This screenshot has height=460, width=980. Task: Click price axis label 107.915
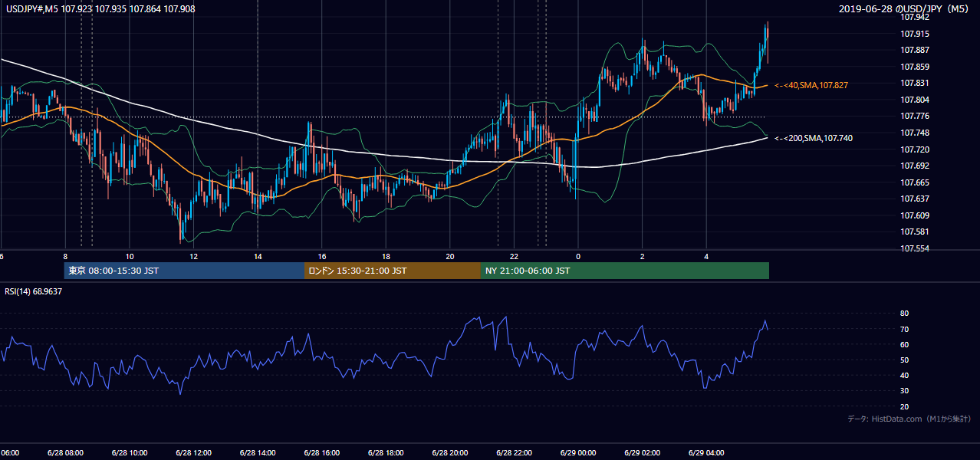tap(916, 34)
